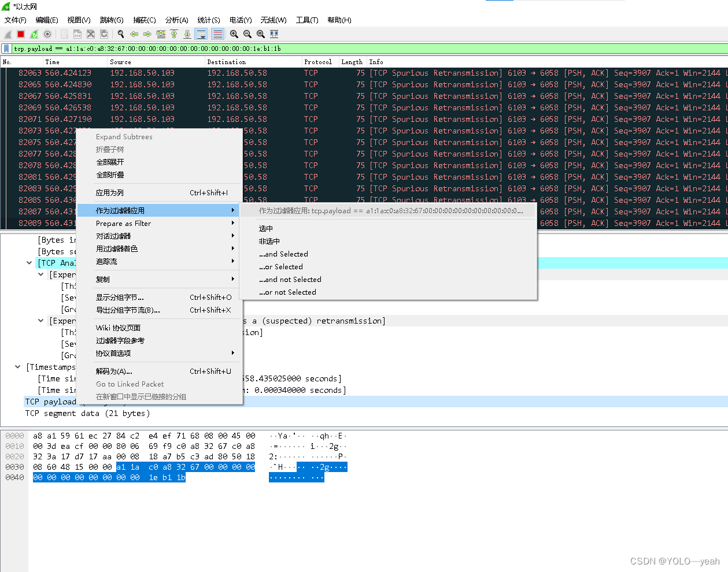This screenshot has height=572, width=728.
Task: Select packet number 82063 row
Action: point(364,73)
